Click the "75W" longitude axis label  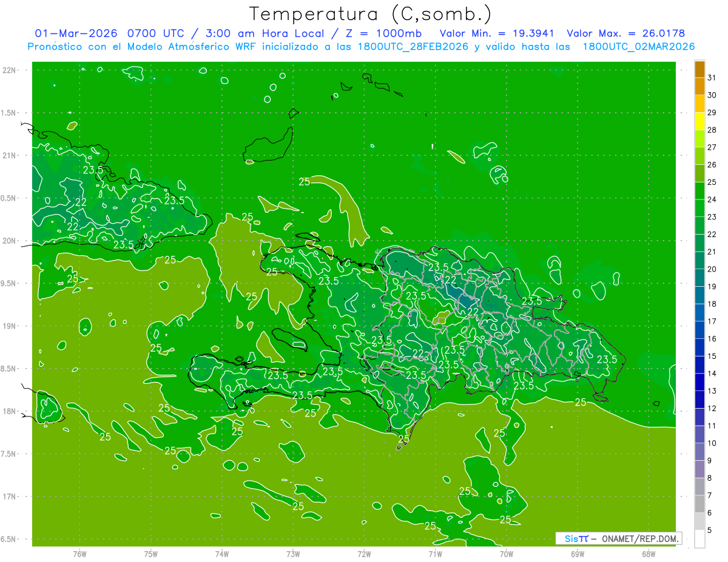[151, 554]
